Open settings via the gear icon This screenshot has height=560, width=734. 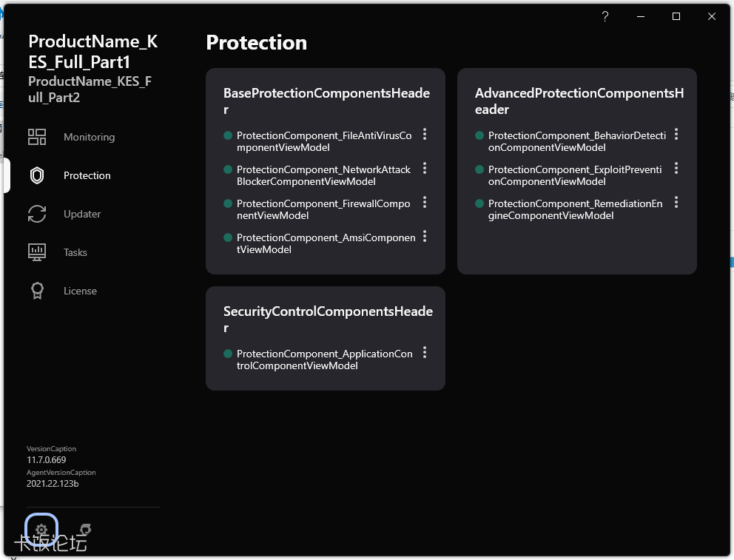(x=41, y=530)
